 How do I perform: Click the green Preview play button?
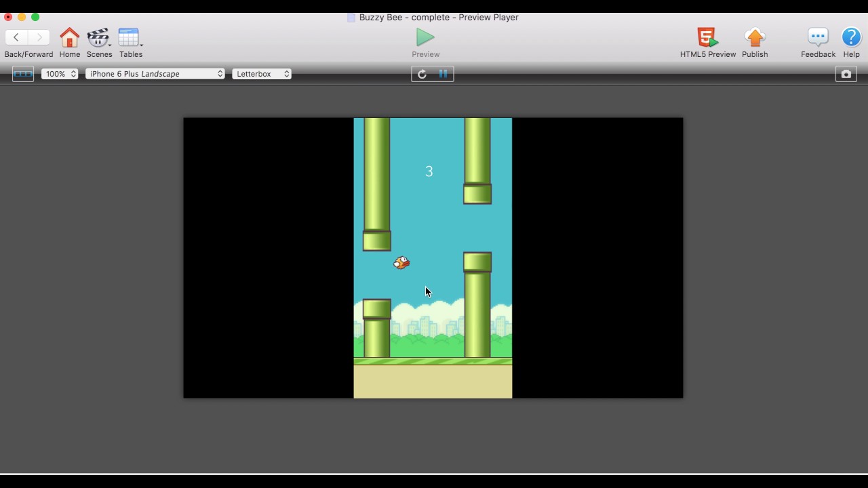point(425,37)
